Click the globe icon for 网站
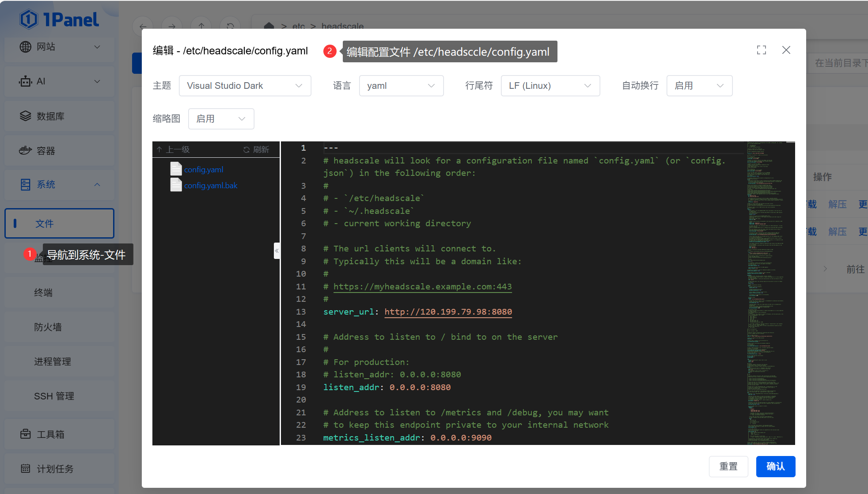Viewport: 868px width, 494px height. (26, 47)
